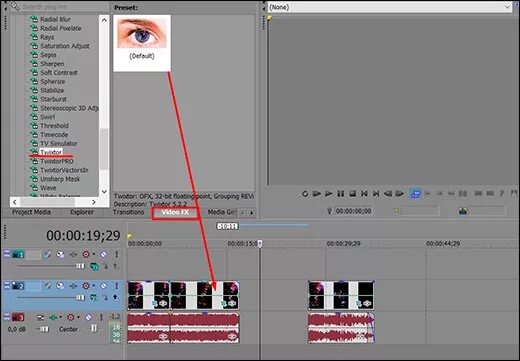Select the Sepia effect

pyautogui.click(x=48, y=55)
